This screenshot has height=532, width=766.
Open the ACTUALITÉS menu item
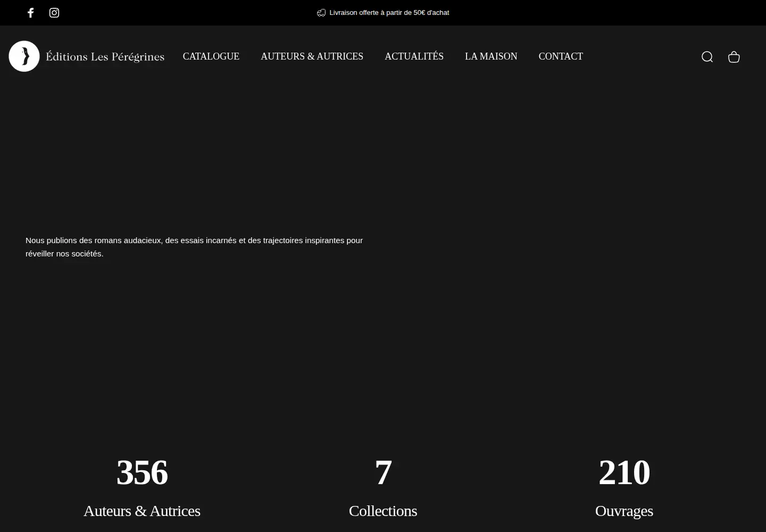click(x=414, y=56)
